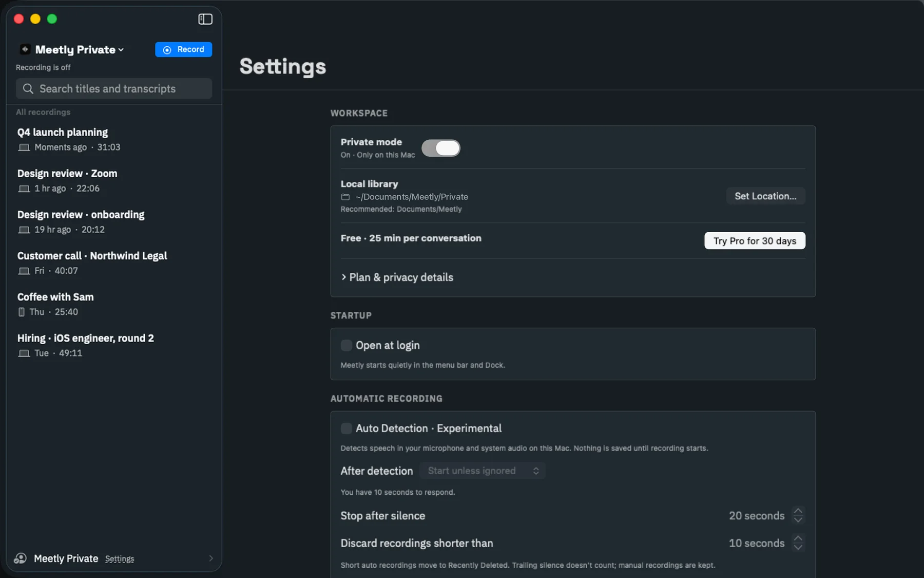Click laptop icon under Hiring · iOS engineer
Screen dimensions: 924x578
click(24, 353)
